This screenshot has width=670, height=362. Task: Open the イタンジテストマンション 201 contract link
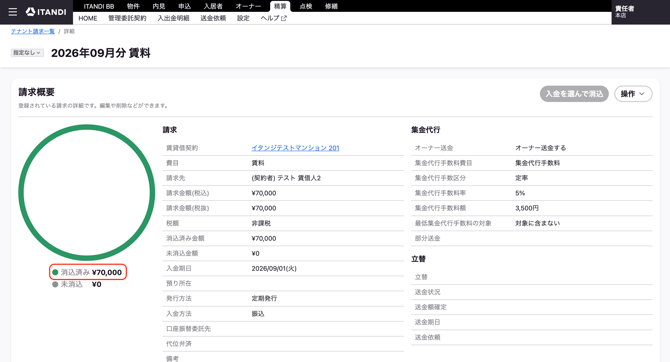(295, 148)
